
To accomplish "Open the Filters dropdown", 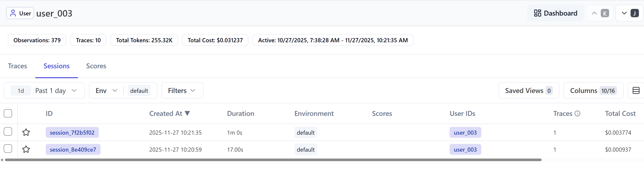I will pos(182,90).
